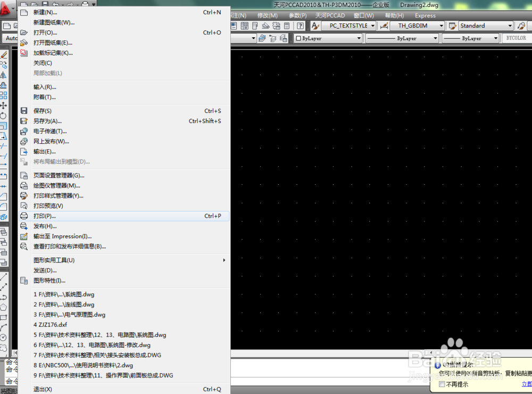Click the help question mark toolbar icon

[300, 26]
